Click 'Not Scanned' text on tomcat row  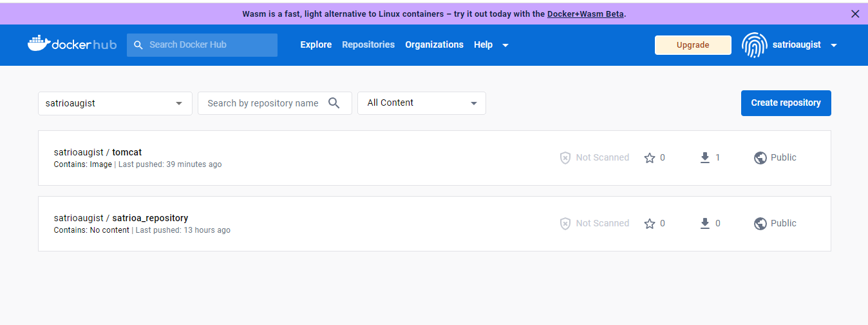603,157
